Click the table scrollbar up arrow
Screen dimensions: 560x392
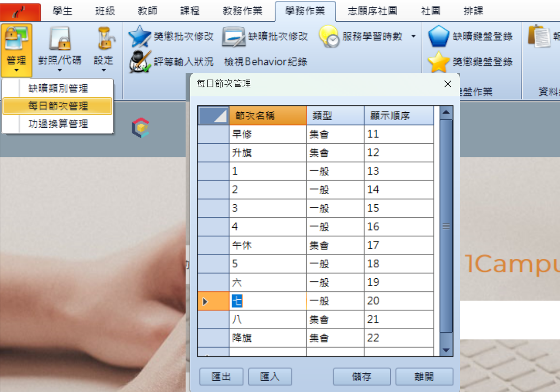(446, 112)
